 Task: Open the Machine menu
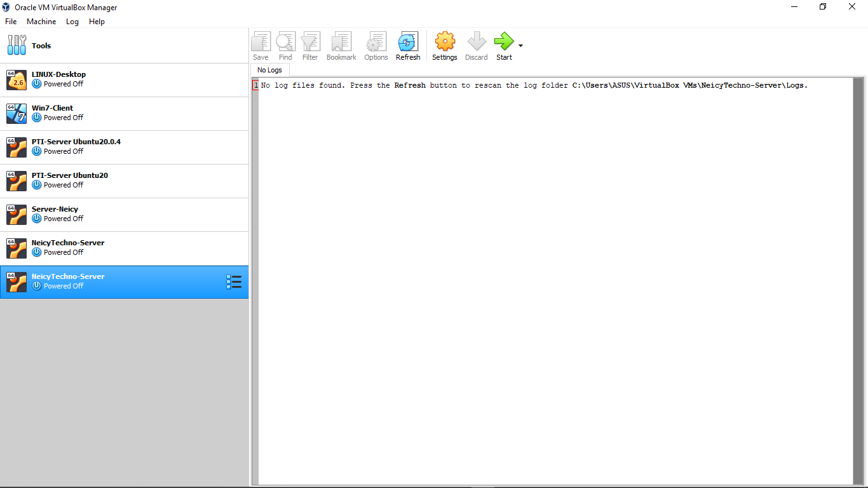tap(41, 22)
